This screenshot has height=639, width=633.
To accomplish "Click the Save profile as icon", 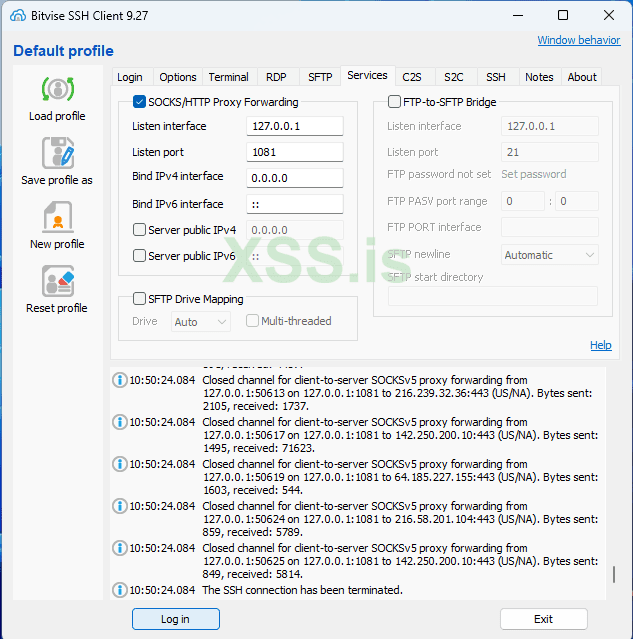I will 57,153.
